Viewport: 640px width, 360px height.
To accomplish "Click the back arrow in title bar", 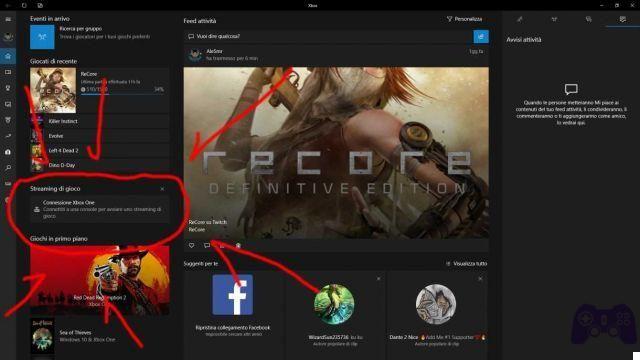I will tap(7, 5).
